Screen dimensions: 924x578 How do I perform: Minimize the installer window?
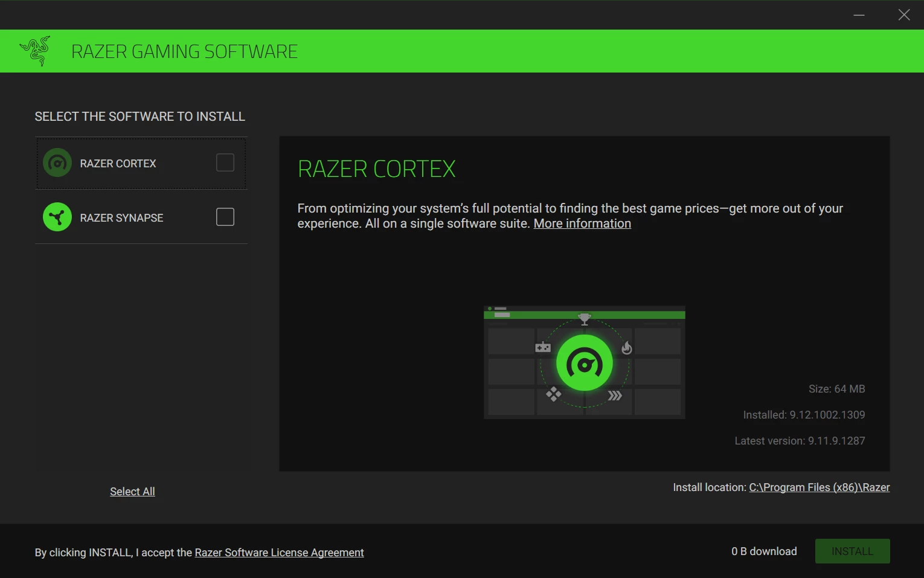pyautogui.click(x=859, y=14)
